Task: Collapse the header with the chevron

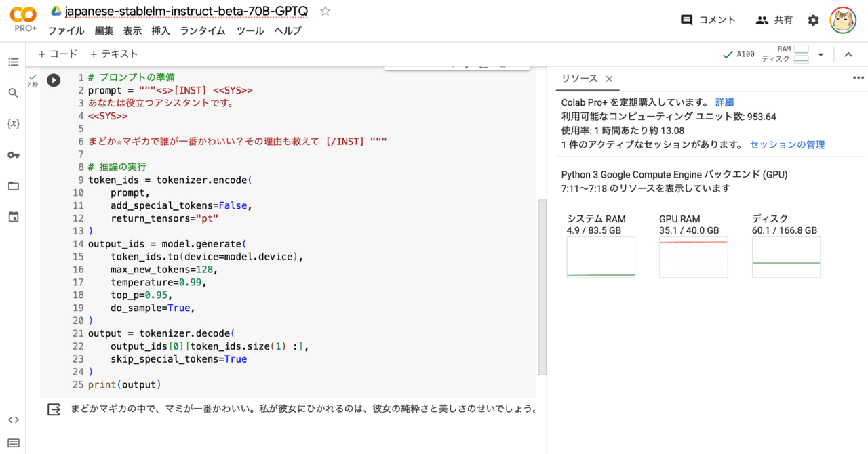Action: [x=848, y=54]
